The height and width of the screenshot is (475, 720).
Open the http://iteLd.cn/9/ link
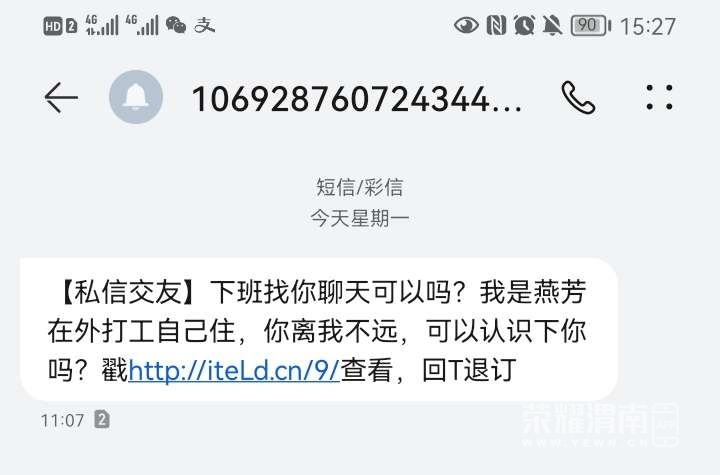(234, 370)
